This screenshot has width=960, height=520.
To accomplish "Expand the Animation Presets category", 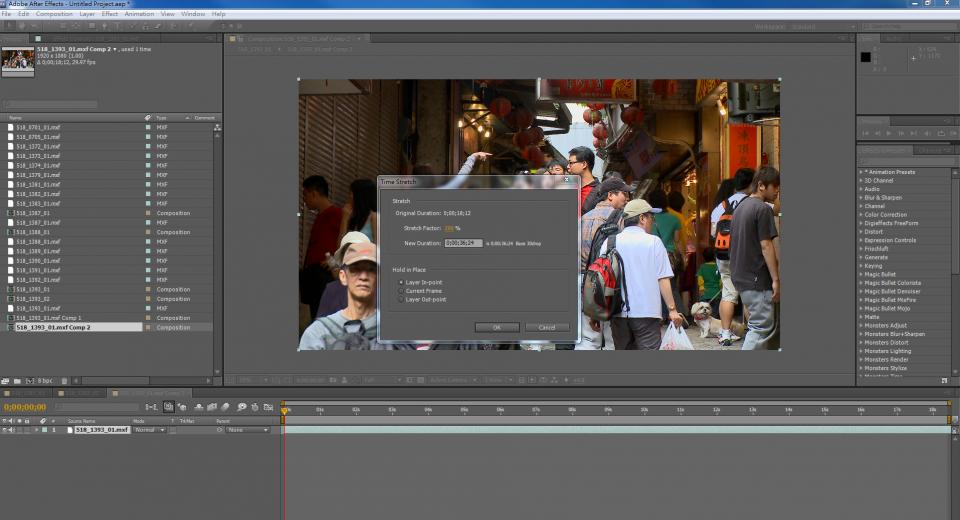I will tap(861, 172).
